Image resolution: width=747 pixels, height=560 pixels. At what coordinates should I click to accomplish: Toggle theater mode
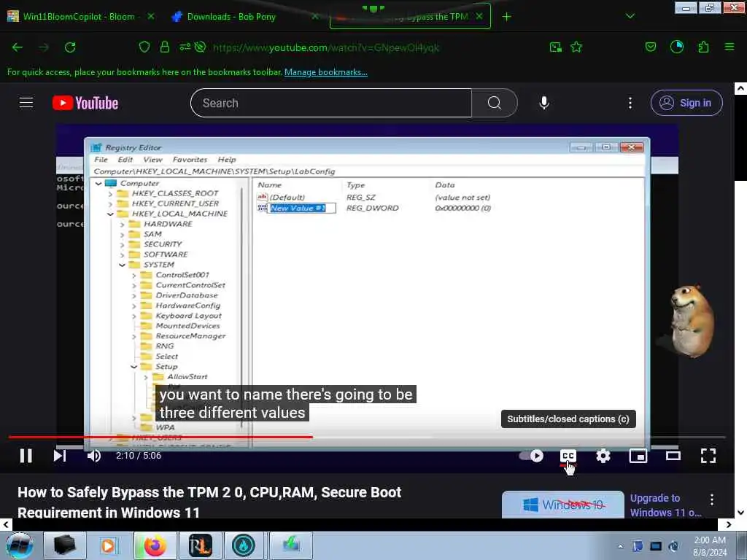(x=673, y=456)
